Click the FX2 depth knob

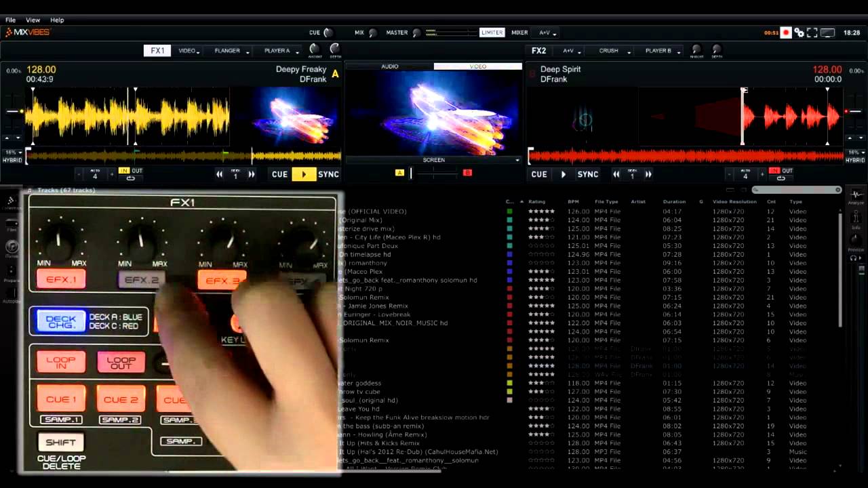(x=717, y=49)
